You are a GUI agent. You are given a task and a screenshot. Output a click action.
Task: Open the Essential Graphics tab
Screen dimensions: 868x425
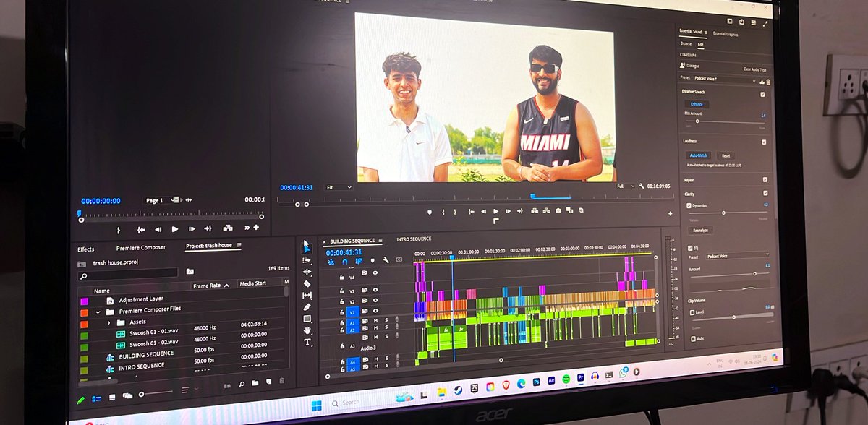pos(726,34)
